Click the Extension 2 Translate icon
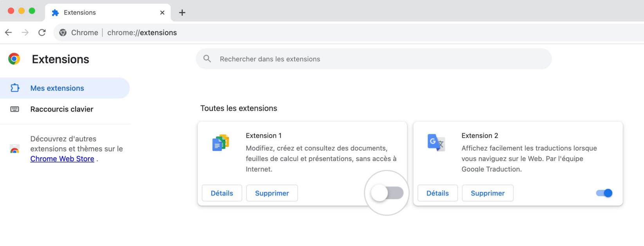The image size is (644, 246). tap(436, 143)
